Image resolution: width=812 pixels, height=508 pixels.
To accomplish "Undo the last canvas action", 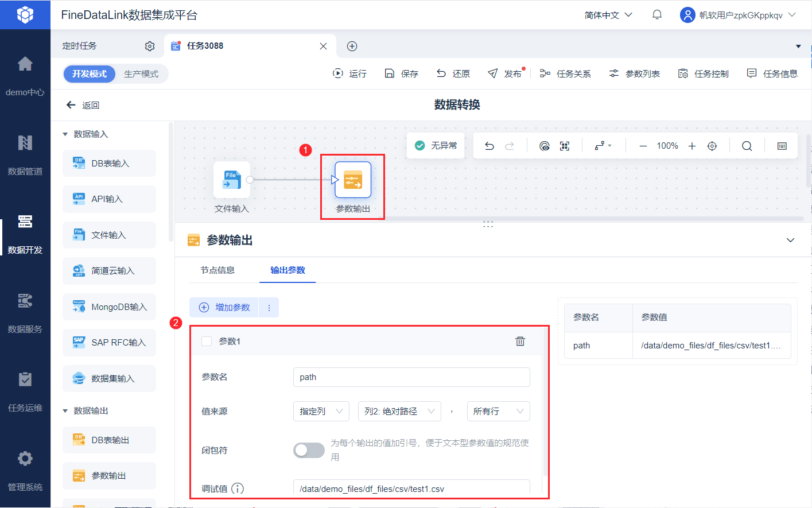I will point(489,146).
